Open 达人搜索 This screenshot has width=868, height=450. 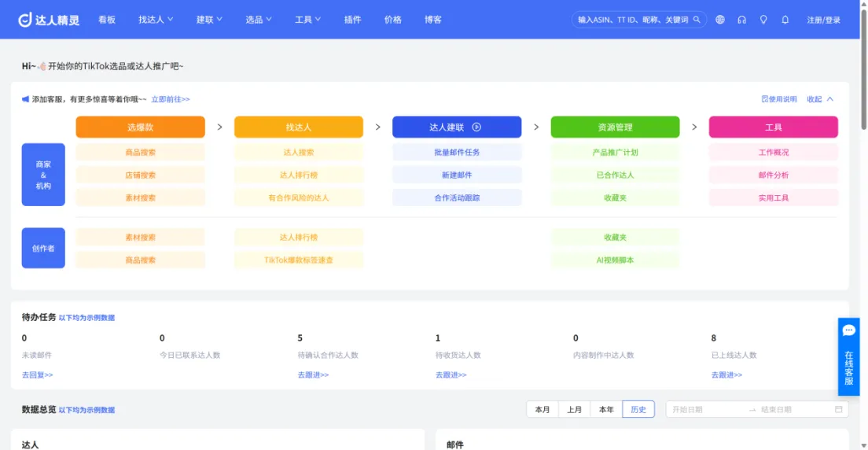[299, 153]
